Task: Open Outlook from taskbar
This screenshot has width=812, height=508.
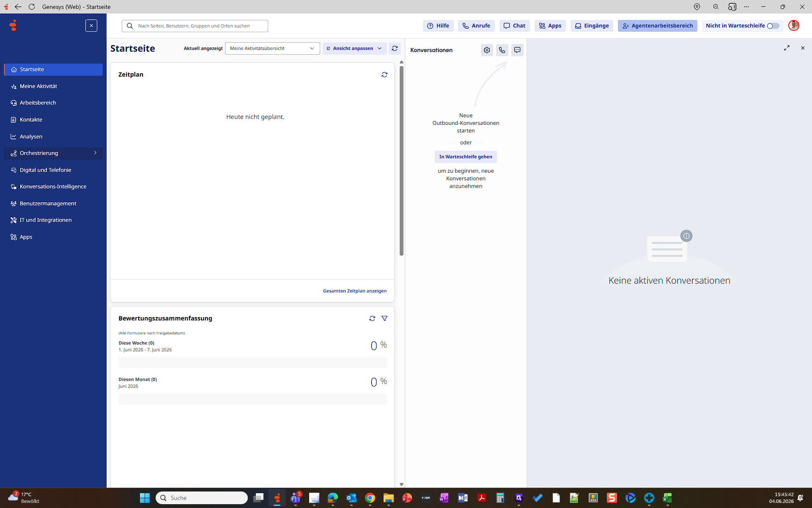Action: tap(351, 498)
